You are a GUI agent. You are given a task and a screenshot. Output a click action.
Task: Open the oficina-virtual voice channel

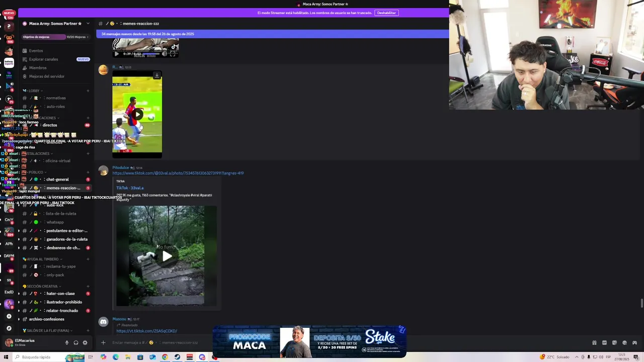point(56,161)
